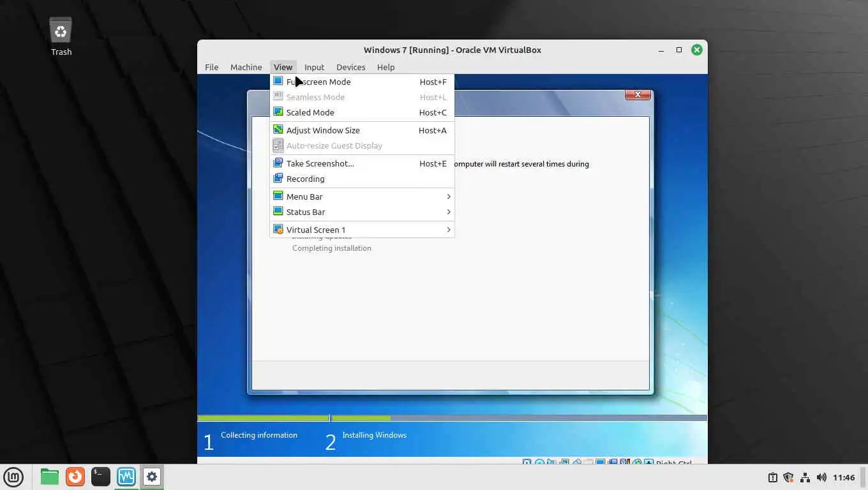Choose Adjust Window Size
The width and height of the screenshot is (868, 490).
tap(362, 130)
